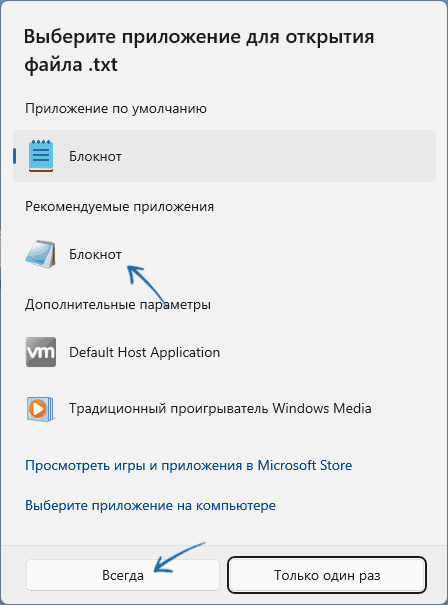
Task: Pick Default Host Application from the list
Action: (144, 352)
